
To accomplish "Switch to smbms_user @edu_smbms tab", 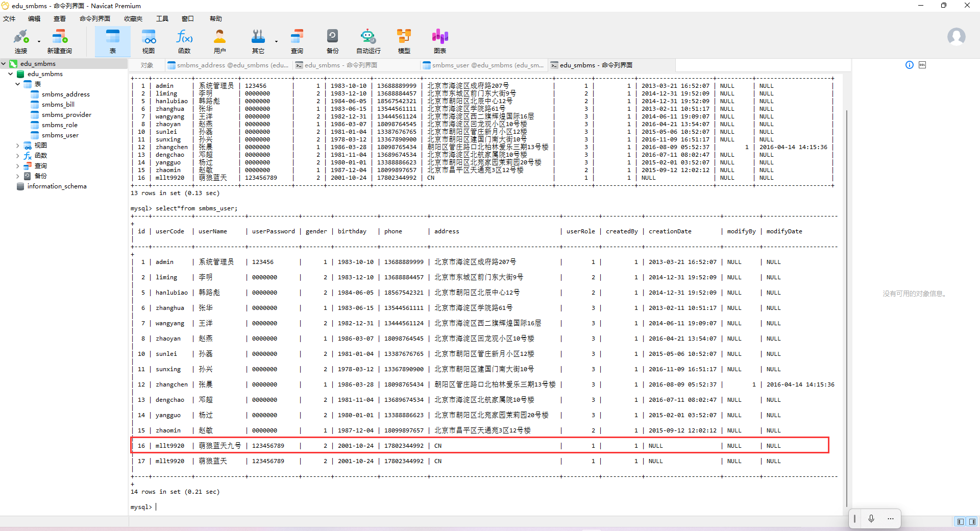I will [x=483, y=65].
